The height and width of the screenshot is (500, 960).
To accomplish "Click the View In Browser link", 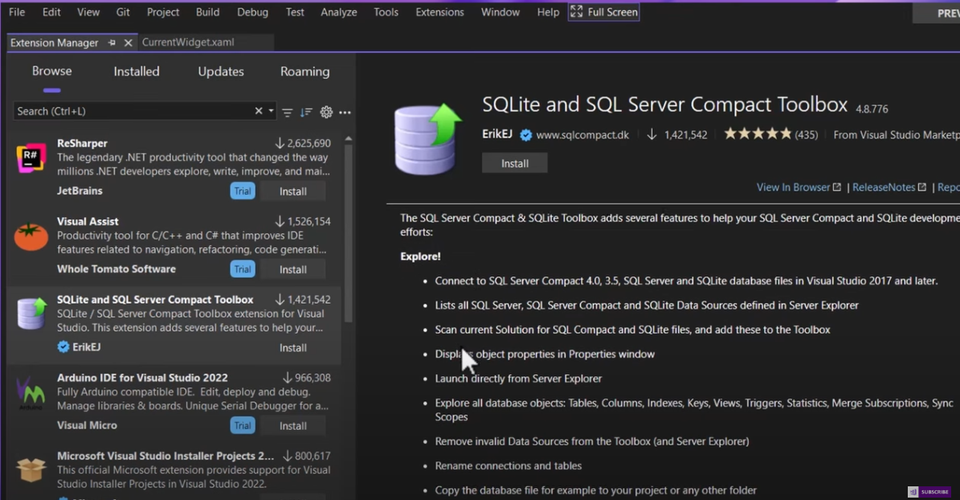I will [798, 187].
